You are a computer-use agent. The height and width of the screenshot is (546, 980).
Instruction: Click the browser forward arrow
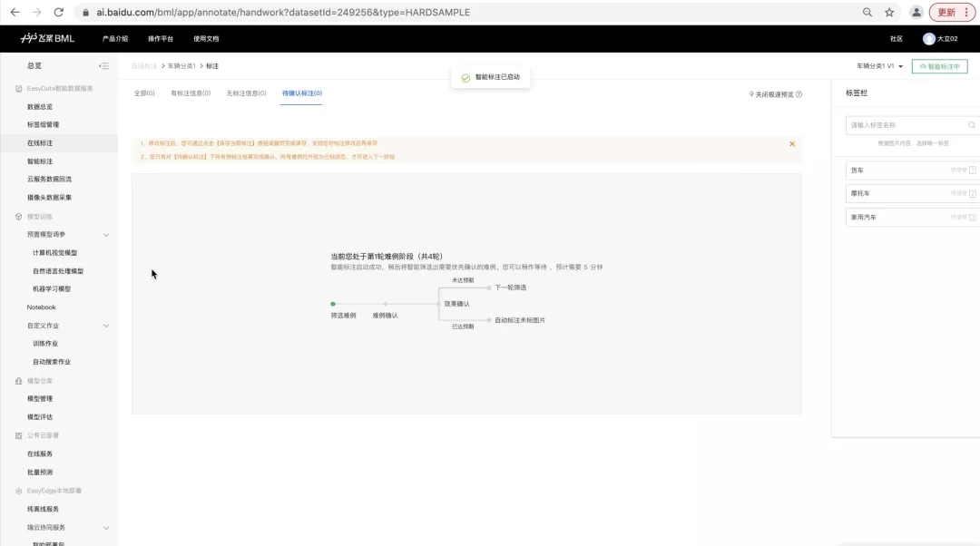pos(36,12)
